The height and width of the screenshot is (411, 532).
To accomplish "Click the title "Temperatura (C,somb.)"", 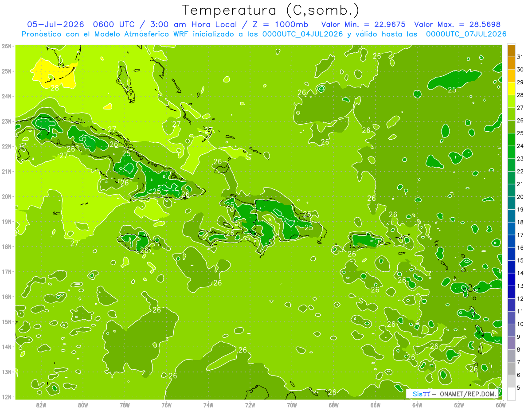I will pyautogui.click(x=271, y=10).
